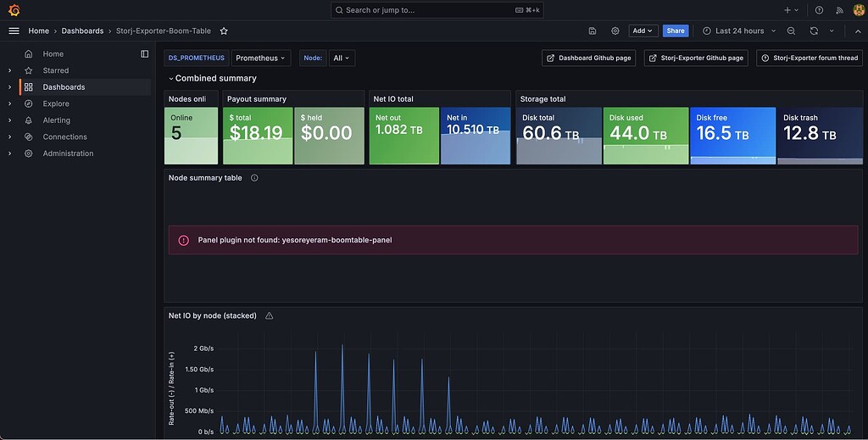Go to Dashboards in breadcrumb

82,31
